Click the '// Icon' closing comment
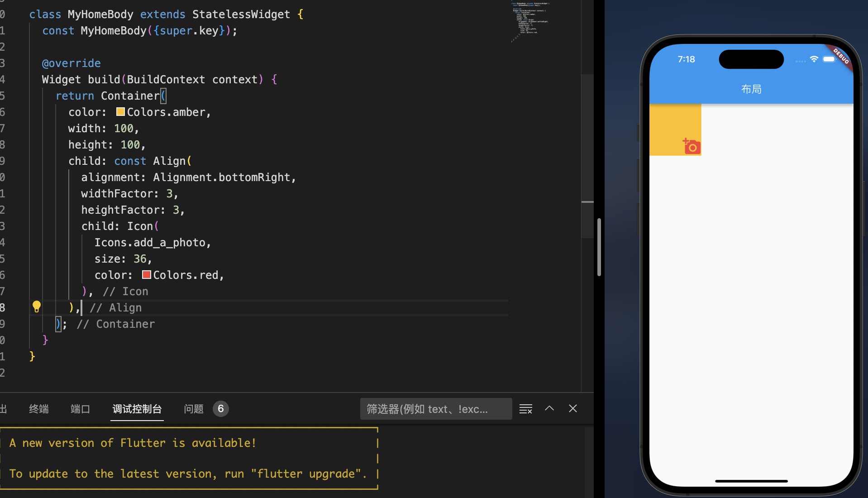The width and height of the screenshot is (868, 498). 125,291
